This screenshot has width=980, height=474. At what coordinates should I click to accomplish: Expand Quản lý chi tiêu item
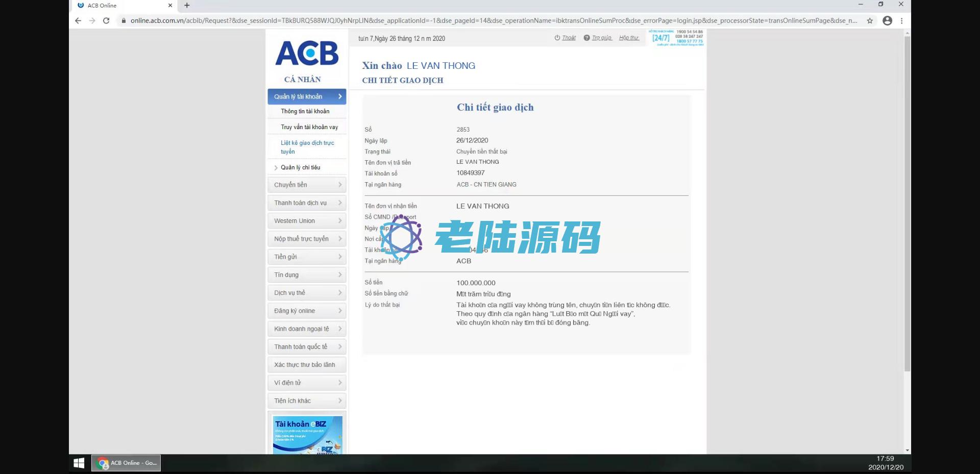coord(300,167)
